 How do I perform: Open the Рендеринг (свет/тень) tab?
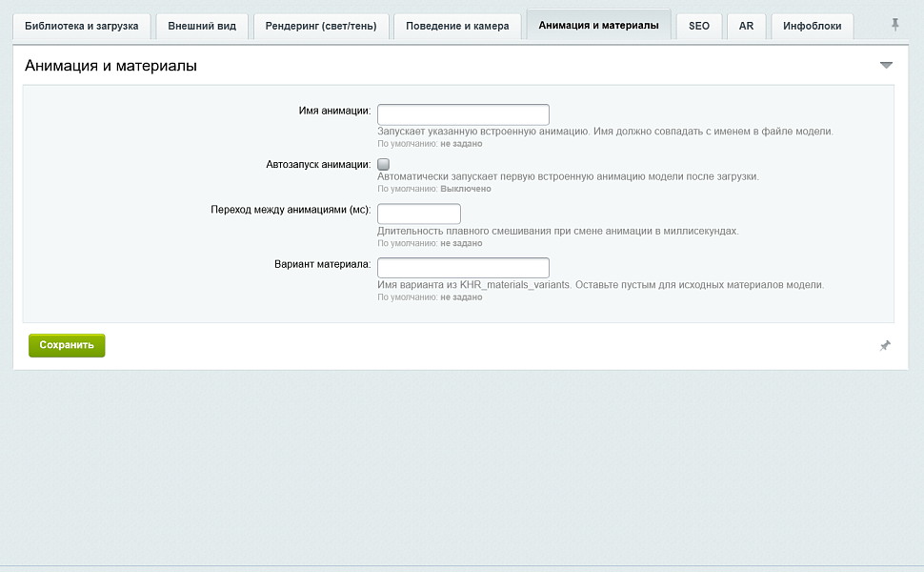point(321,26)
